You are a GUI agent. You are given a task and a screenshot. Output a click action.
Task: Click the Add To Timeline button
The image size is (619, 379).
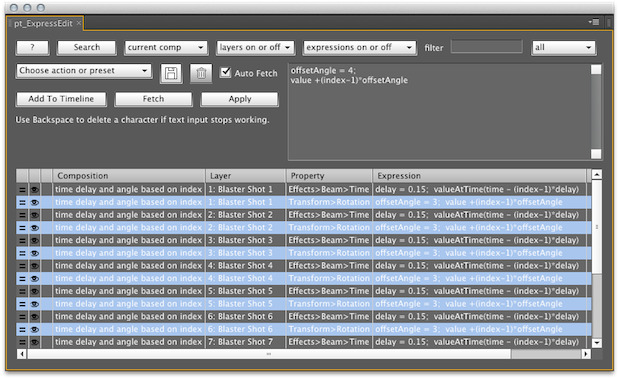(61, 99)
